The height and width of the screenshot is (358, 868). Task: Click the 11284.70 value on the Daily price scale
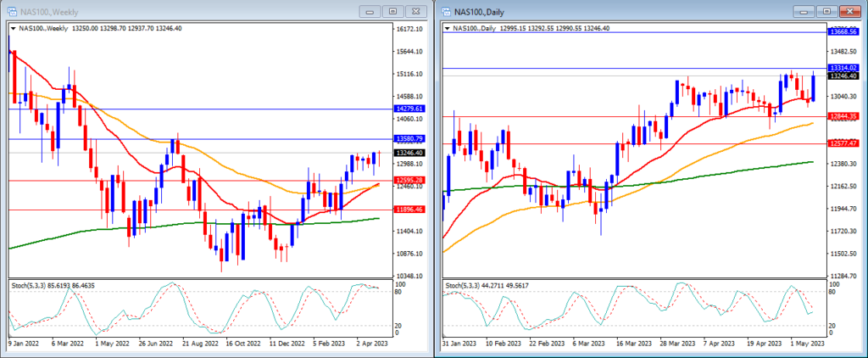pos(843,276)
